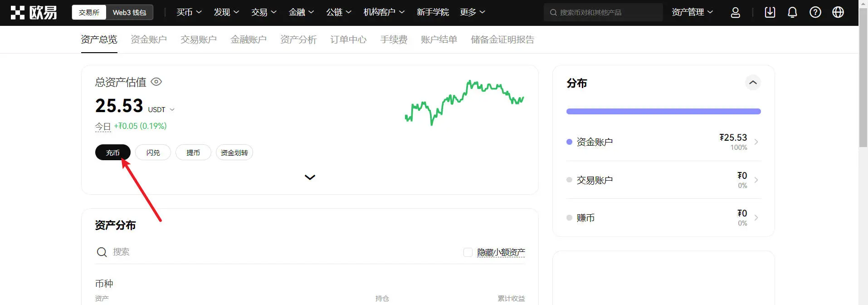Click the 25.53 total asset value
868x305 pixels.
pyautogui.click(x=119, y=106)
